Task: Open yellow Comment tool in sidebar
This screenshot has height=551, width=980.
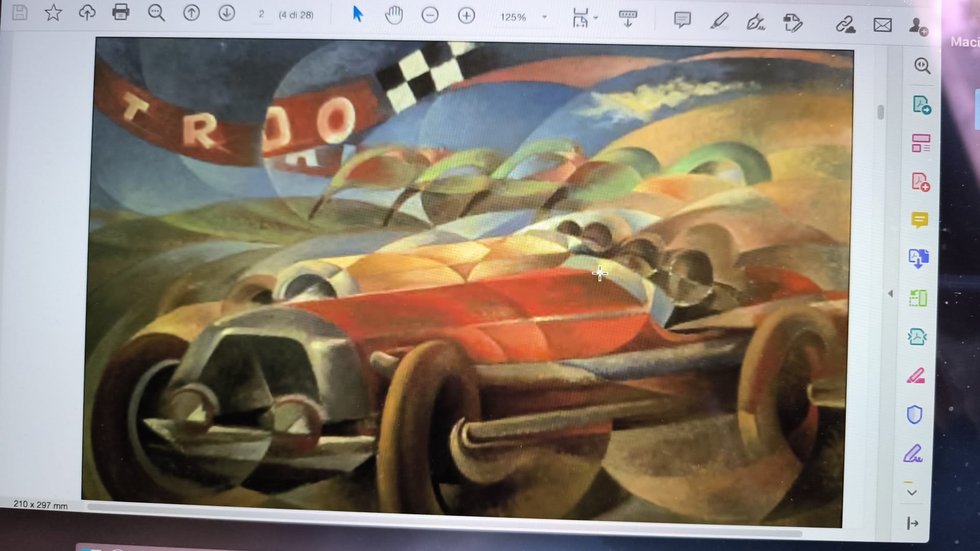Action: [x=920, y=220]
